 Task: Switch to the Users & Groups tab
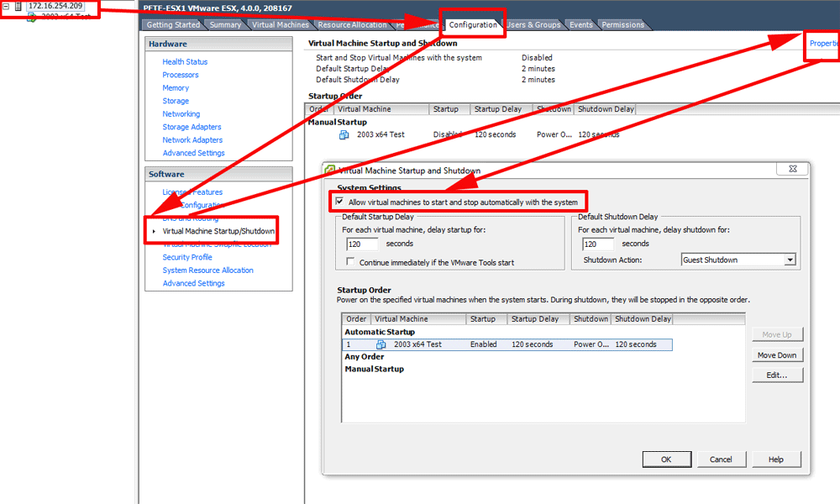coord(533,24)
